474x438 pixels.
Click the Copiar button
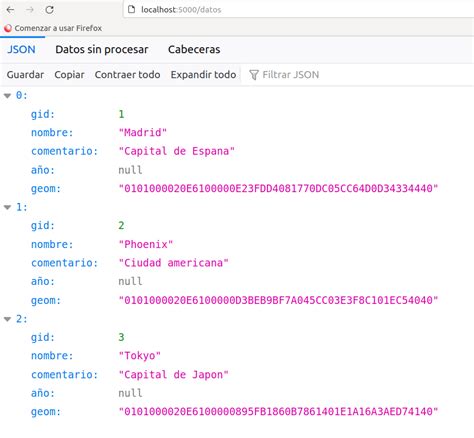(x=69, y=75)
